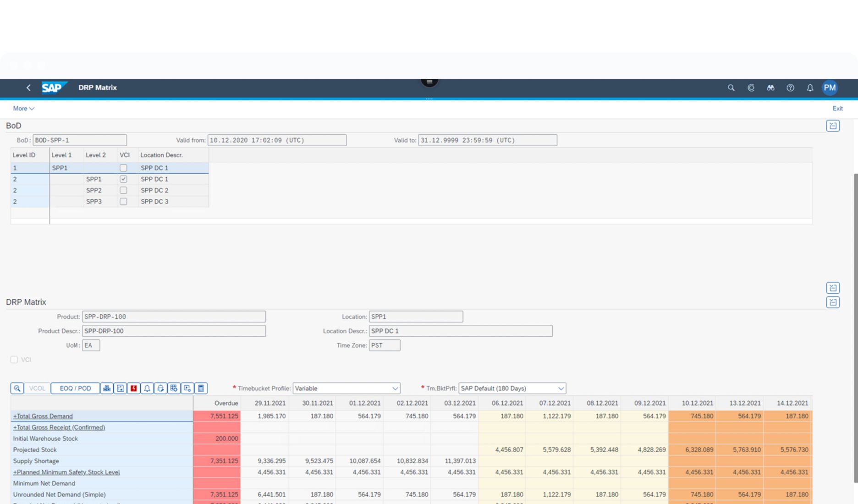Viewport: 858px width, 504px height.
Task: Uncheck the VCI checkbox for SPP1 row
Action: pos(123,179)
